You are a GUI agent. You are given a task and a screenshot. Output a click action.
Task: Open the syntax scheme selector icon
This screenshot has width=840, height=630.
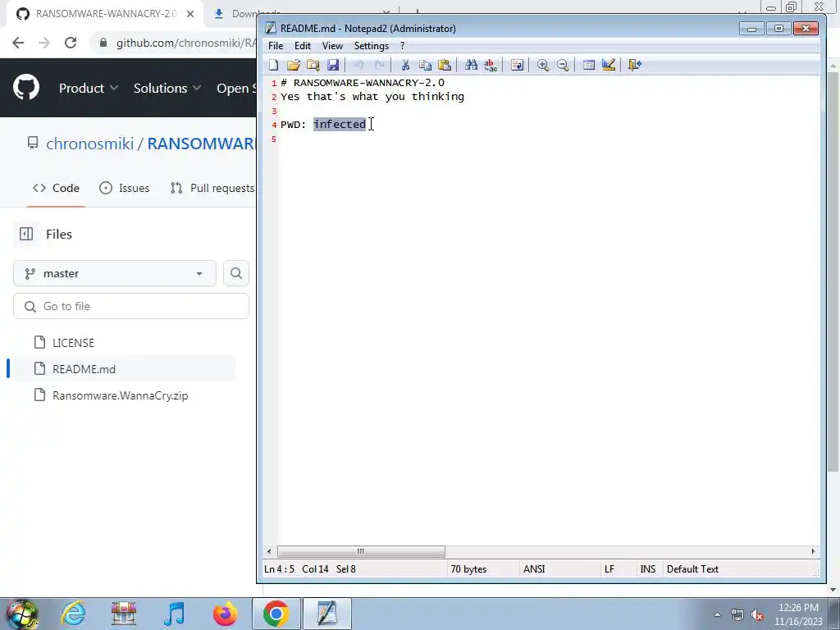(589, 66)
